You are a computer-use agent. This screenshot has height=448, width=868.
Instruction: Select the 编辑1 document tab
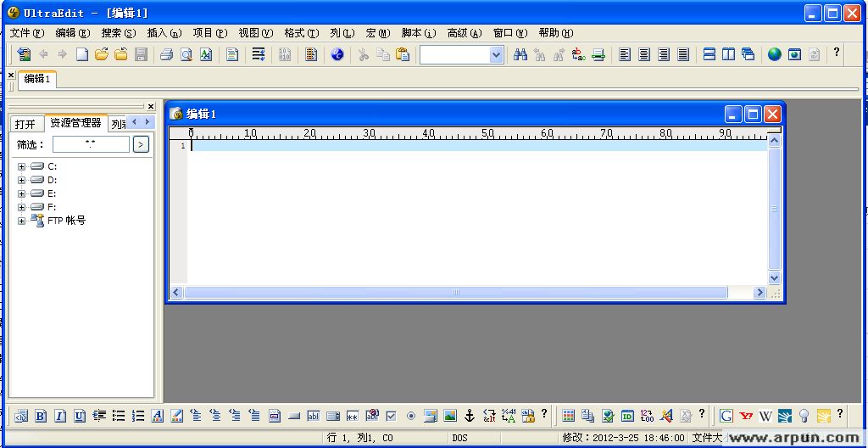tap(37, 79)
